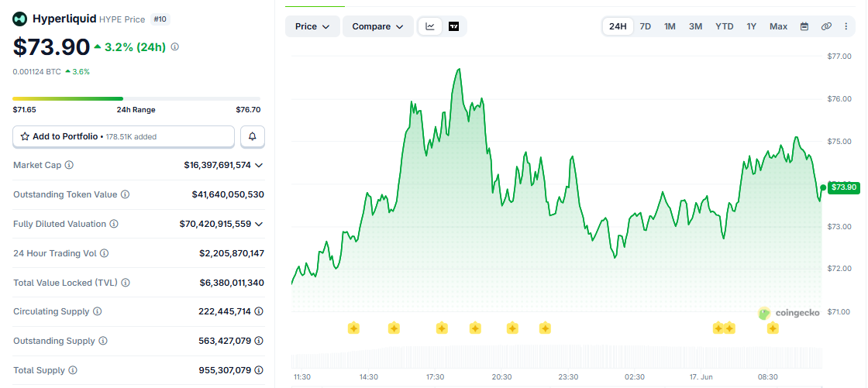868x388 pixels.
Task: Switch to line chart view
Action: pos(430,26)
